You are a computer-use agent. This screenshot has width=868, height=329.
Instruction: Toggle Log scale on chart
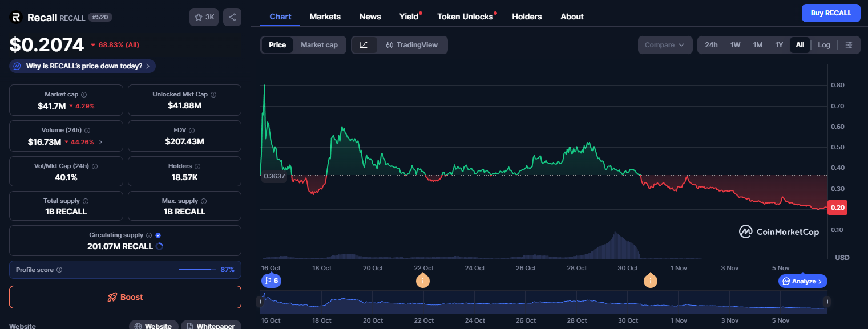tap(823, 45)
